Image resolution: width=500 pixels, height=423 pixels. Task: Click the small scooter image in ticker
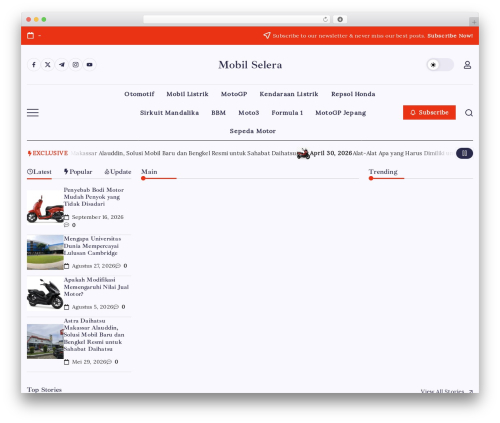pyautogui.click(x=303, y=154)
